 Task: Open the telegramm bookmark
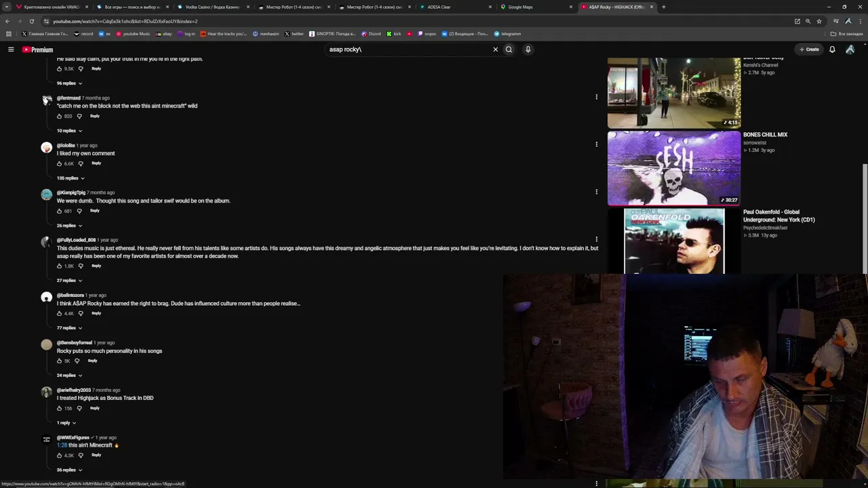[507, 34]
